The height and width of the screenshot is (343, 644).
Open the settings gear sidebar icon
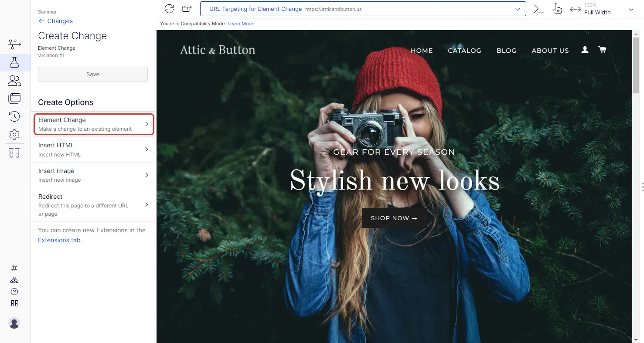14,135
